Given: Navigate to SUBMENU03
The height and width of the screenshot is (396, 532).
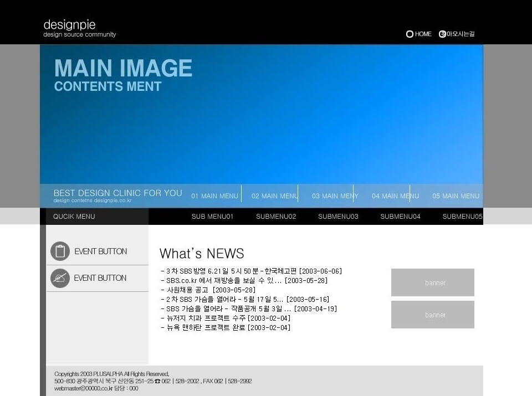Looking at the screenshot, I should [338, 217].
